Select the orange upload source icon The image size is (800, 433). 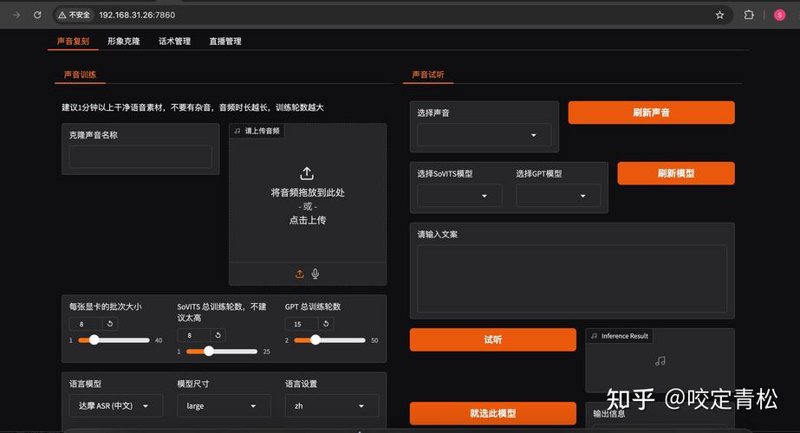pos(299,274)
